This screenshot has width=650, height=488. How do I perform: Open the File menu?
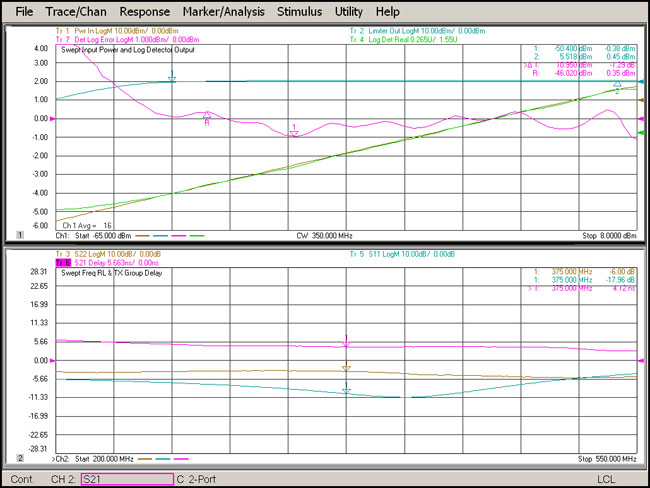point(24,12)
